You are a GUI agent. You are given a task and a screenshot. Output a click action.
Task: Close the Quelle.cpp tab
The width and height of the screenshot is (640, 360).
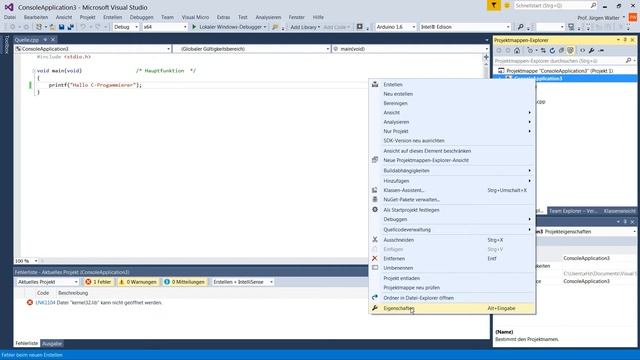[53, 40]
